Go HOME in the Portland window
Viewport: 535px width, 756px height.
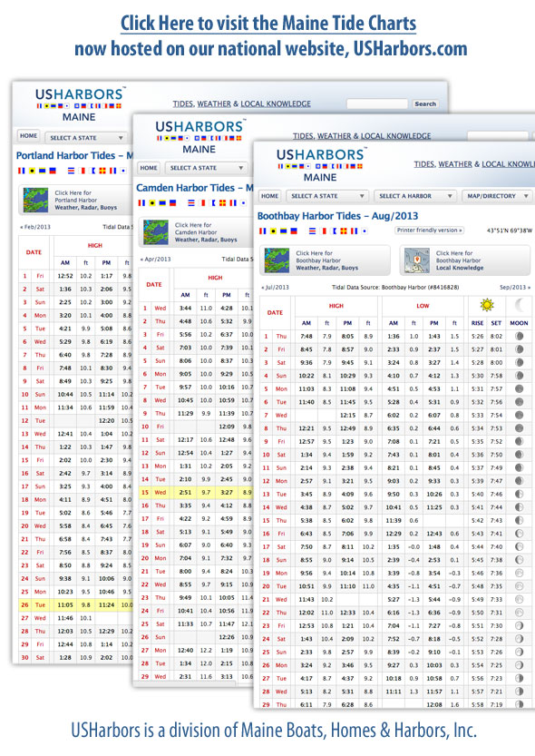coord(28,136)
